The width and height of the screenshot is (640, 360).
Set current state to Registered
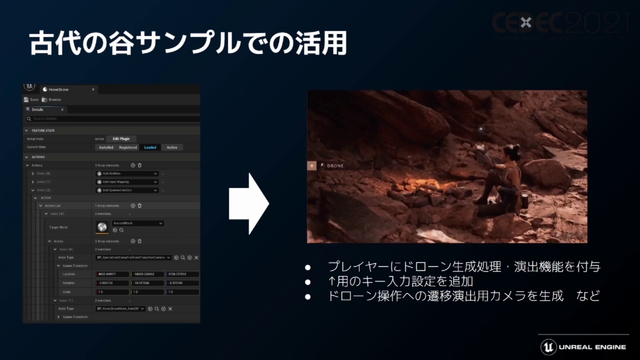click(128, 147)
